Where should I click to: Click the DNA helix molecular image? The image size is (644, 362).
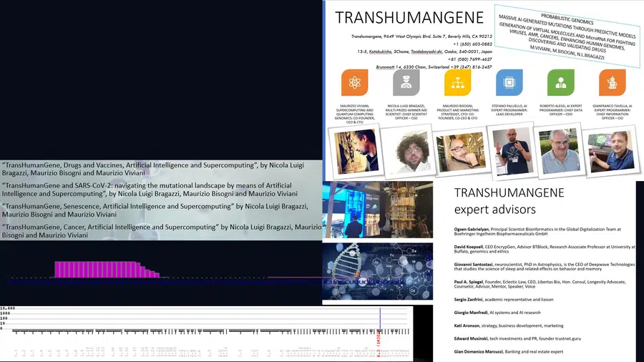377,271
